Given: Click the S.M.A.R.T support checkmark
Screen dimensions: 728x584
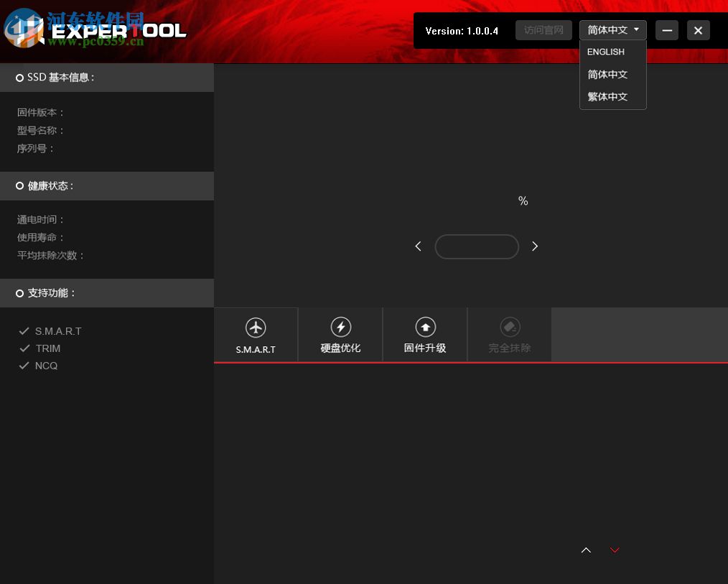Looking at the screenshot, I should click(24, 330).
